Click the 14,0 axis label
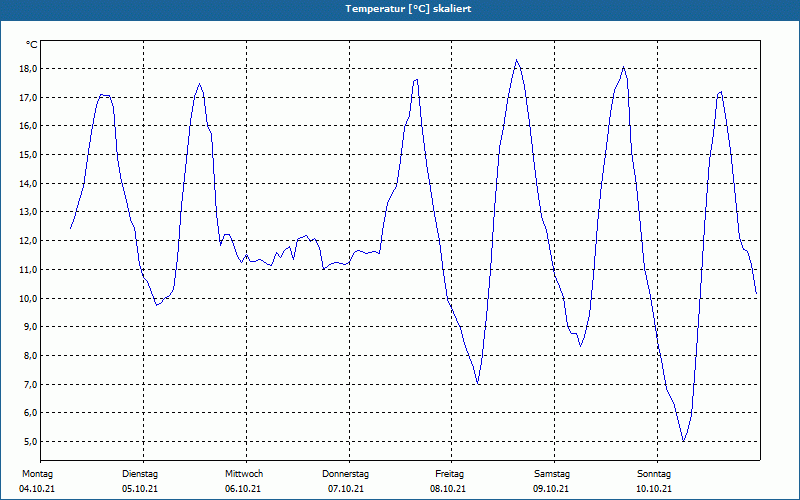The width and height of the screenshot is (800, 500). click(x=28, y=184)
